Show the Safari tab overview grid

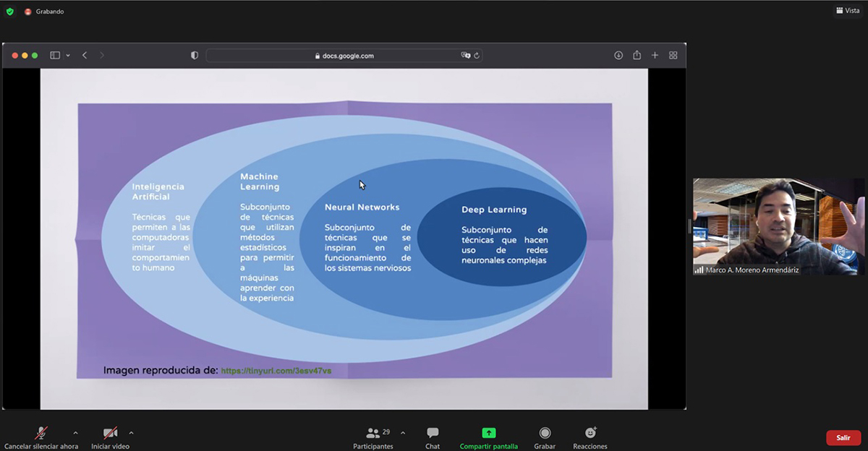point(673,55)
